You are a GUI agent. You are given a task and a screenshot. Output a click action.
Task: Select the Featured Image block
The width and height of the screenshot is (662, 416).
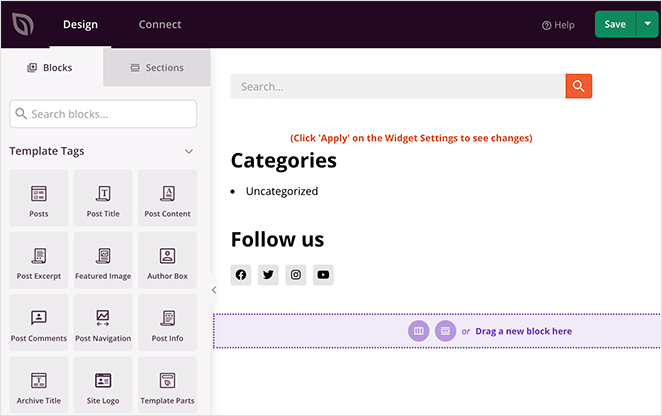click(x=103, y=260)
